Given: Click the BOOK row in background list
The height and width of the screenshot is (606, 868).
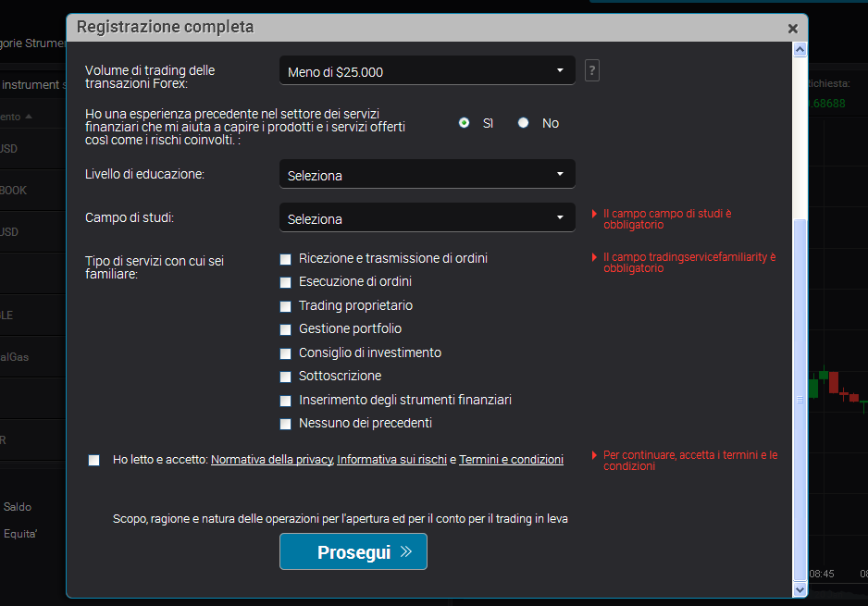Looking at the screenshot, I should pyautogui.click(x=32, y=191).
